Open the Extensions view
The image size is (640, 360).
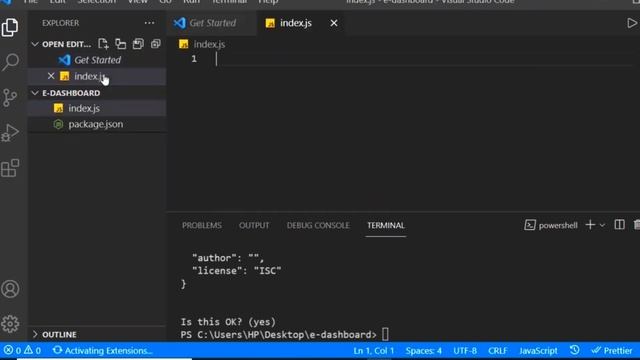10,168
